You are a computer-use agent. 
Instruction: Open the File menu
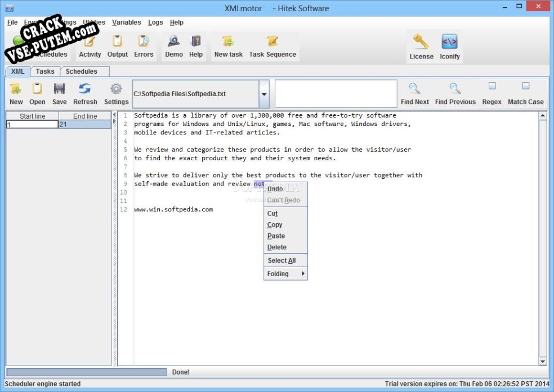point(12,22)
